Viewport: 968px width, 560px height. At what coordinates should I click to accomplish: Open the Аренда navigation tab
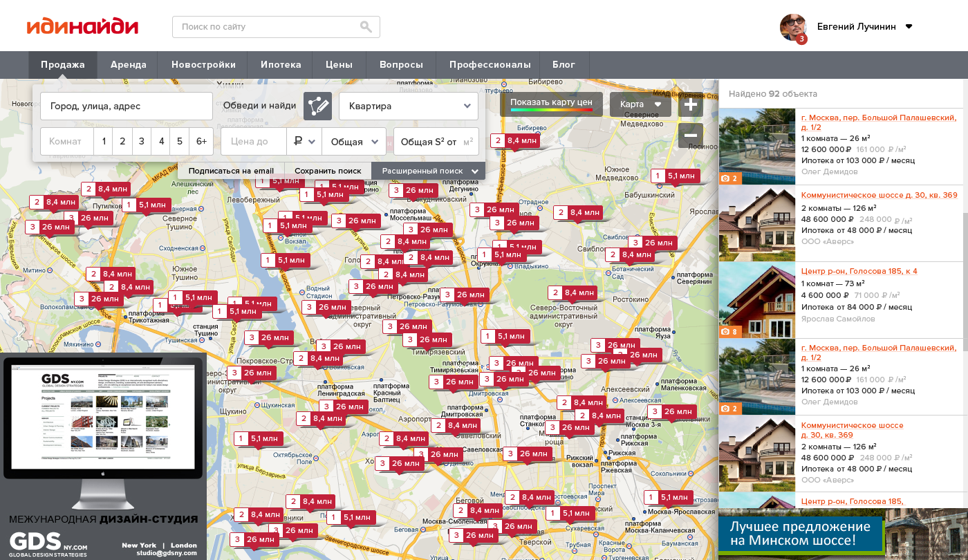tap(128, 65)
